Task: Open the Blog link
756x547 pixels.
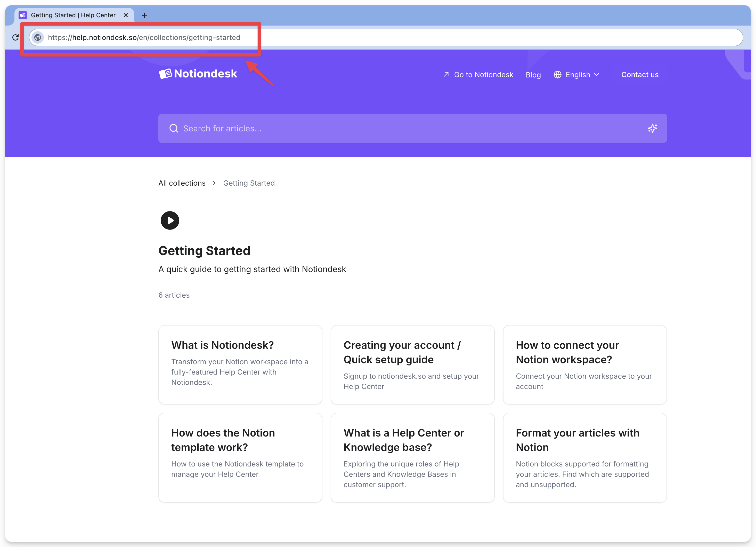Action: click(x=533, y=75)
